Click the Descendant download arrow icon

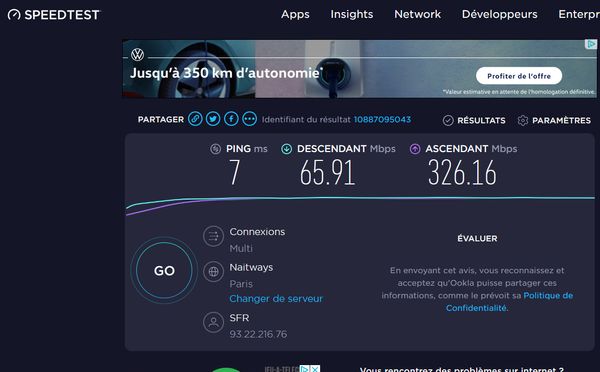pos(287,149)
